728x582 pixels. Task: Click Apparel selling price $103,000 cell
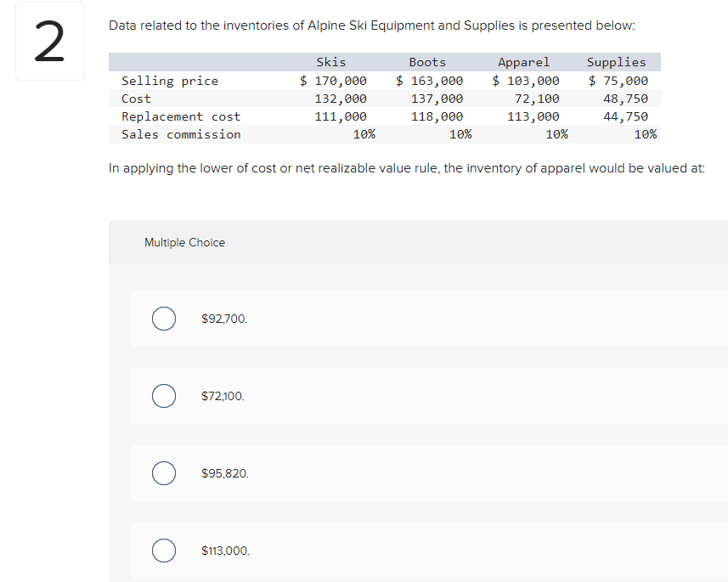click(527, 81)
